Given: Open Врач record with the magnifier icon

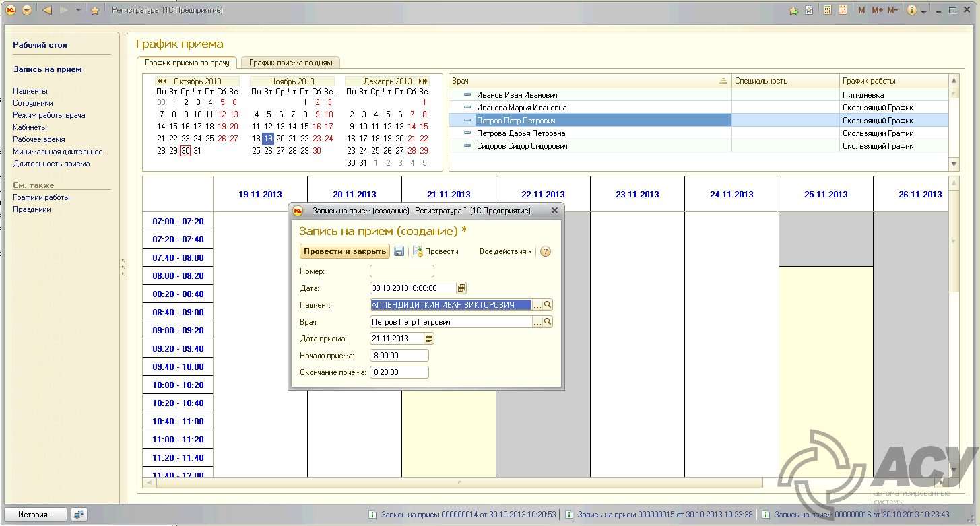Looking at the screenshot, I should coord(548,322).
